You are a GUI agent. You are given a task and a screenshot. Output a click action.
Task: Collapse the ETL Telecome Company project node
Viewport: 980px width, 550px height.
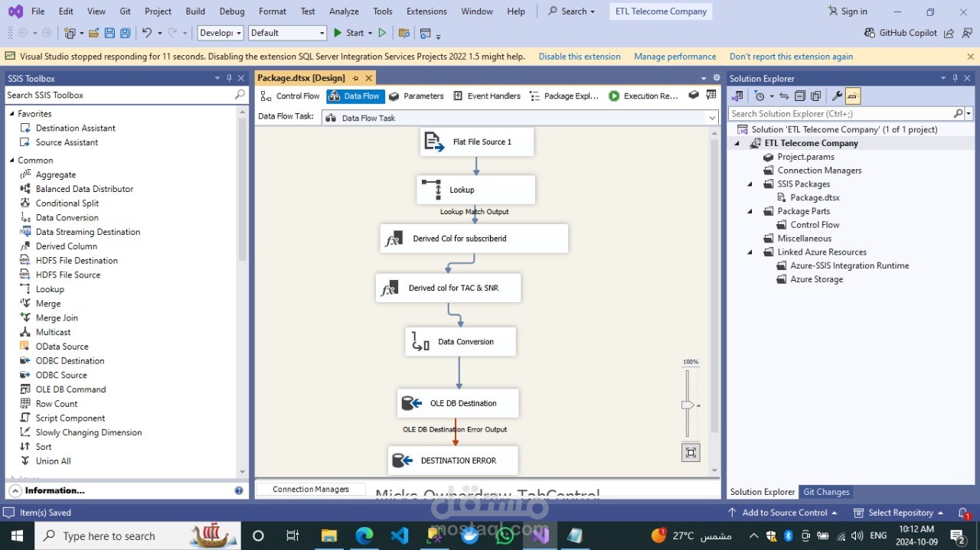point(737,143)
